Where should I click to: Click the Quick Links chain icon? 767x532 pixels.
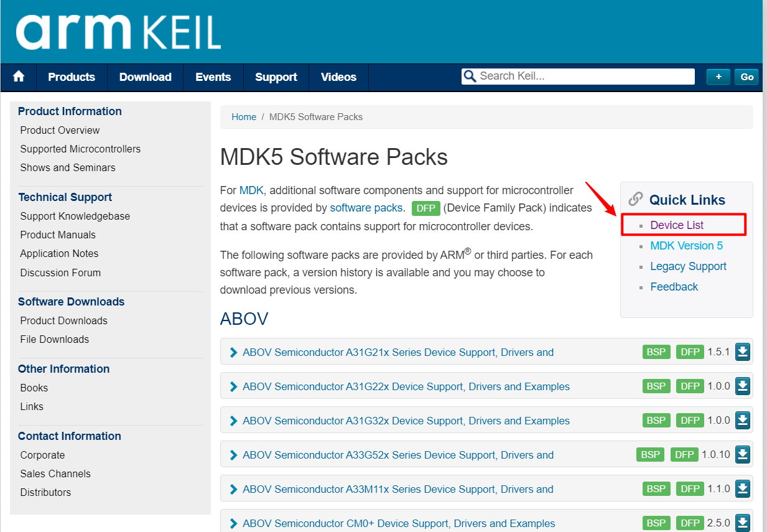click(x=635, y=199)
